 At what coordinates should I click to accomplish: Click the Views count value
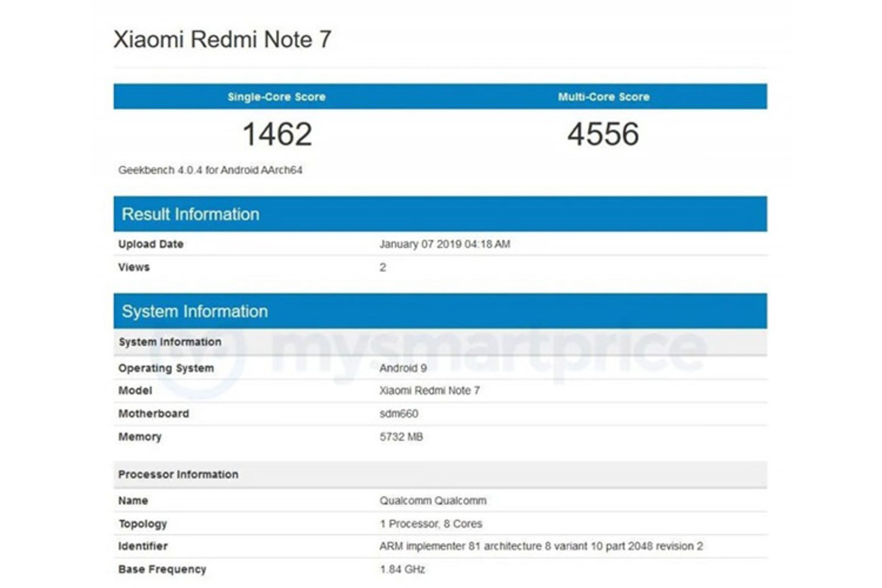click(383, 267)
